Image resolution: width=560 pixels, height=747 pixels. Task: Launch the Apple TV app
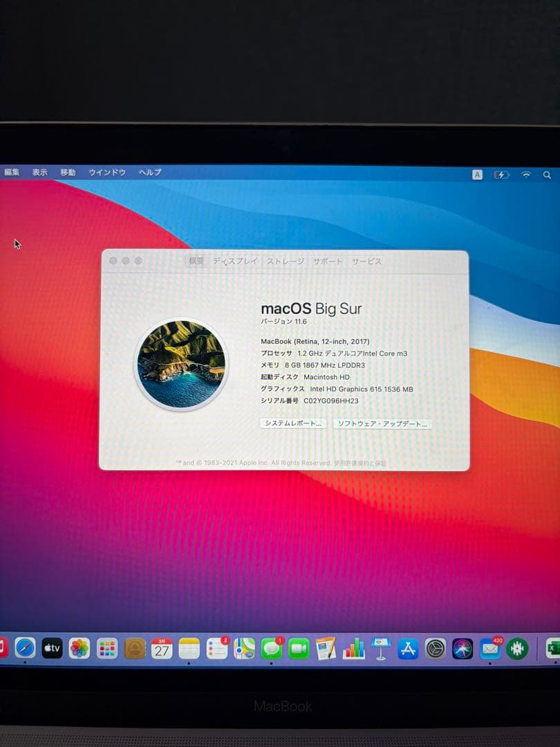click(53, 648)
